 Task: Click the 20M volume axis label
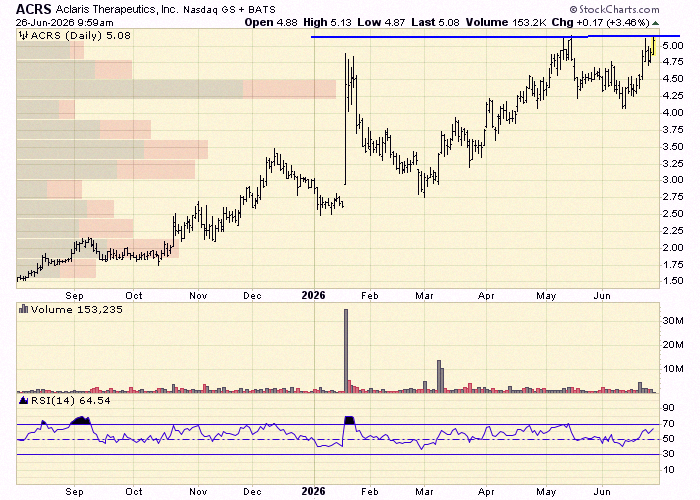tap(673, 345)
